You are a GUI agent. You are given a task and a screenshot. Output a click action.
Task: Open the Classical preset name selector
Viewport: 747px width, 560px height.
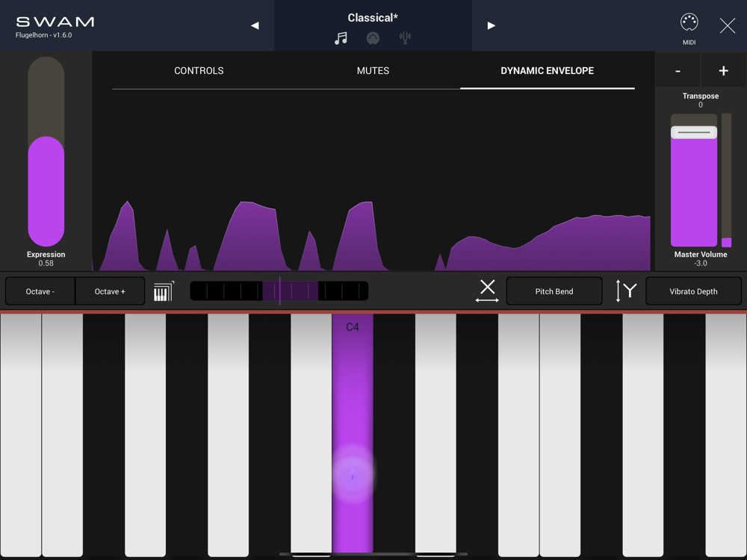click(x=373, y=18)
